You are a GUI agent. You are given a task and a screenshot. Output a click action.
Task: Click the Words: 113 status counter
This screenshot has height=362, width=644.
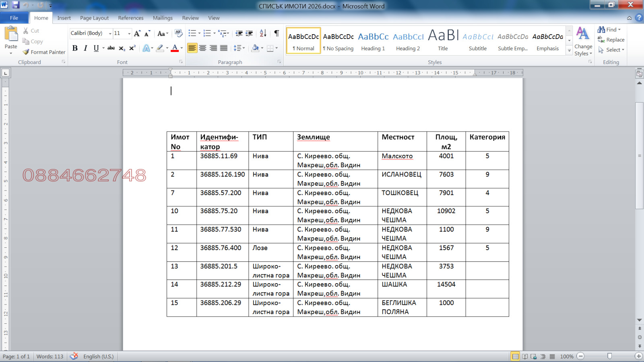50,356
